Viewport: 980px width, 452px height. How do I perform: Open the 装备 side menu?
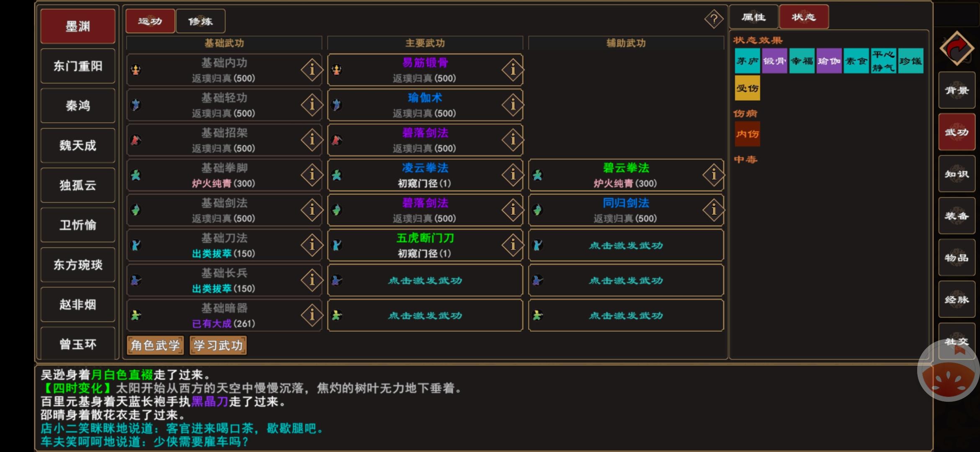pyautogui.click(x=957, y=216)
